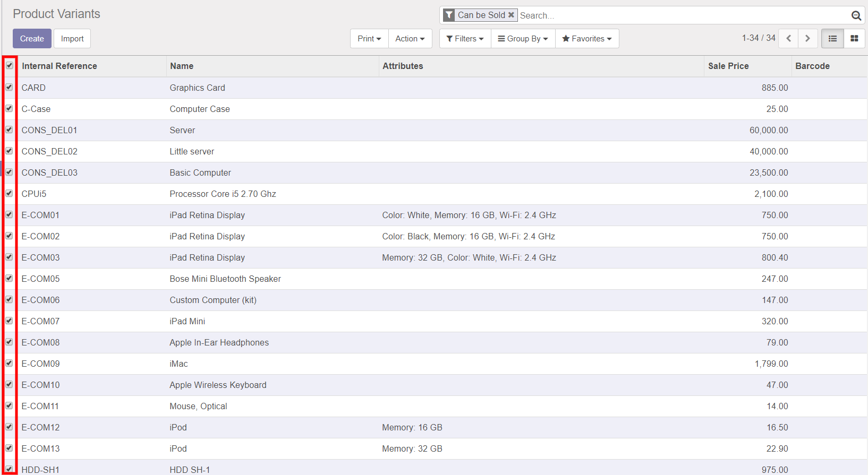
Task: Click Color: Black attributes cell
Action: [469, 236]
